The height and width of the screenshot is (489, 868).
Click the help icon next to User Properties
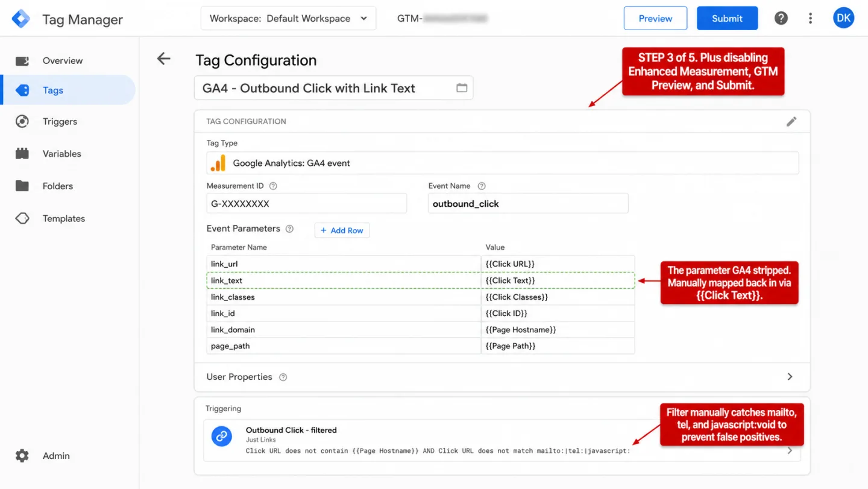coord(283,377)
